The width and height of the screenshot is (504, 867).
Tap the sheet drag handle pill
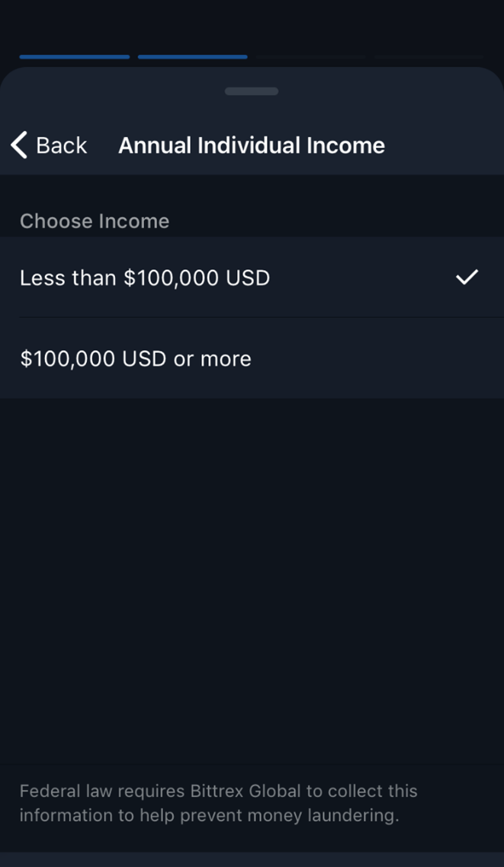click(252, 92)
